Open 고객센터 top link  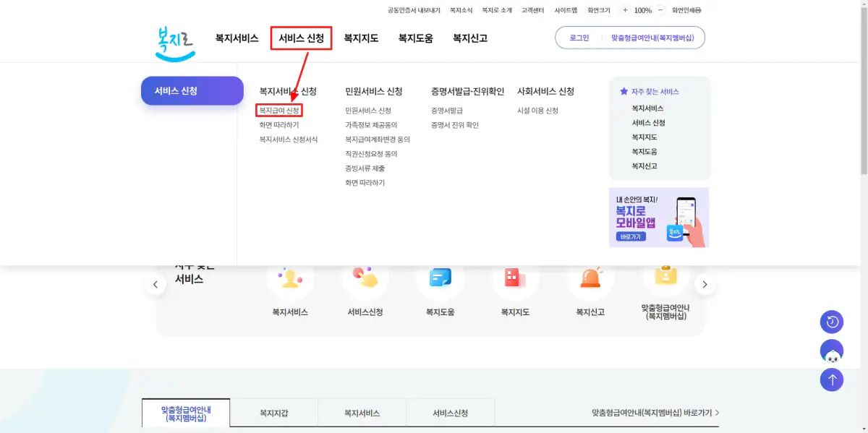tap(532, 10)
